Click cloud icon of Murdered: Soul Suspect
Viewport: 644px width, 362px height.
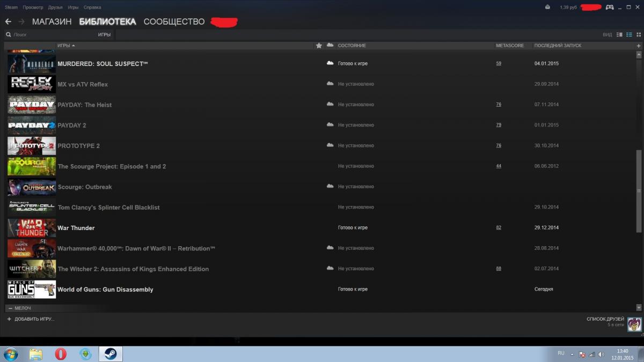tap(330, 63)
